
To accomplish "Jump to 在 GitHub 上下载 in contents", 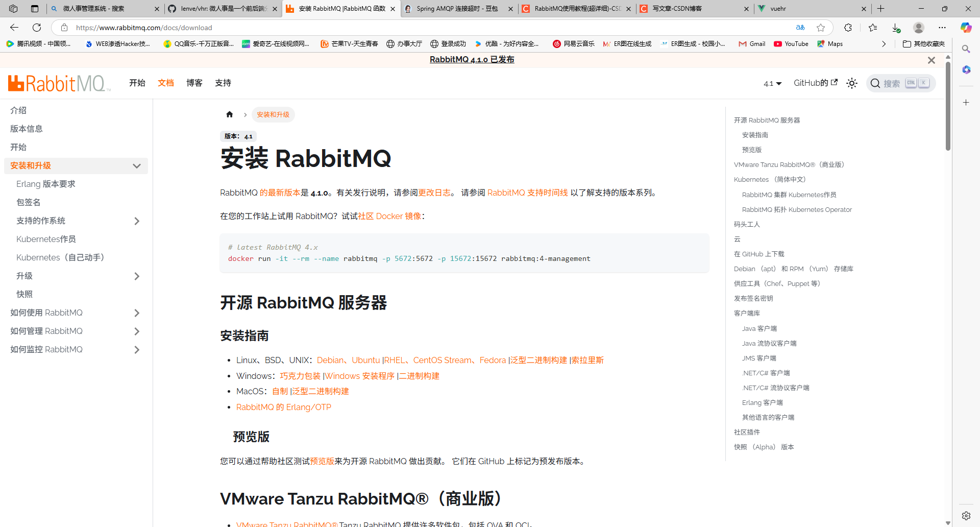I will point(759,254).
